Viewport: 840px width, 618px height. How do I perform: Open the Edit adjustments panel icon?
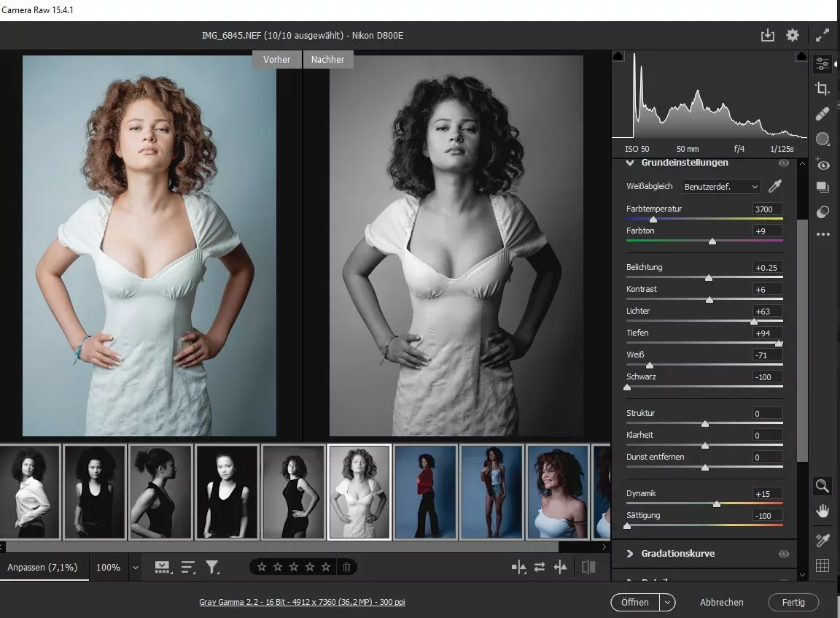822,63
